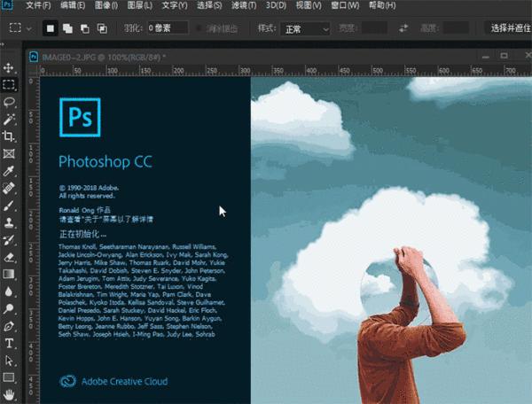Viewport: 532px width, 404px height.
Task: Open the 文字(Y) menu
Action: (x=175, y=5)
